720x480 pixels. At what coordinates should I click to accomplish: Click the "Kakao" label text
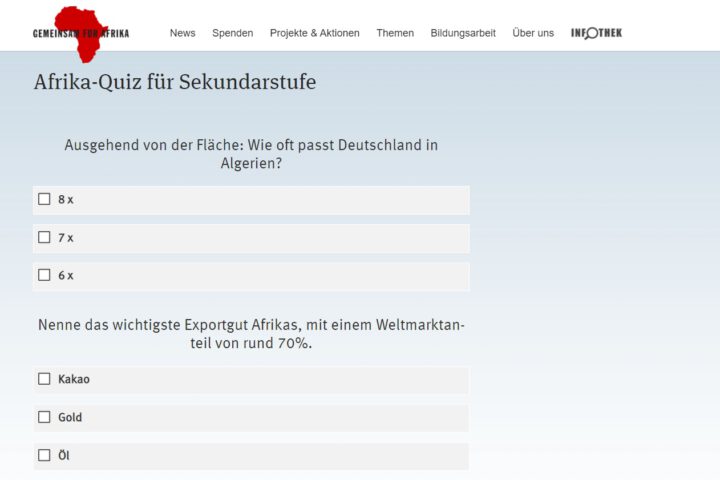pos(74,380)
